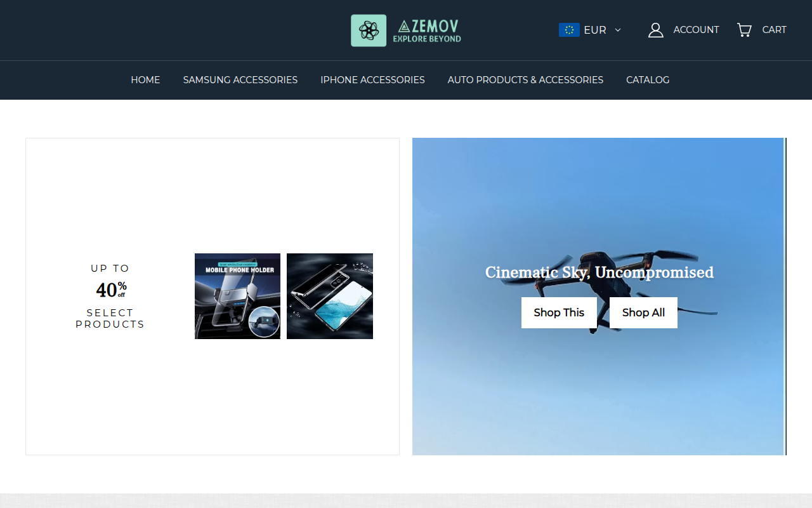Click the Select Products text

[110, 319]
